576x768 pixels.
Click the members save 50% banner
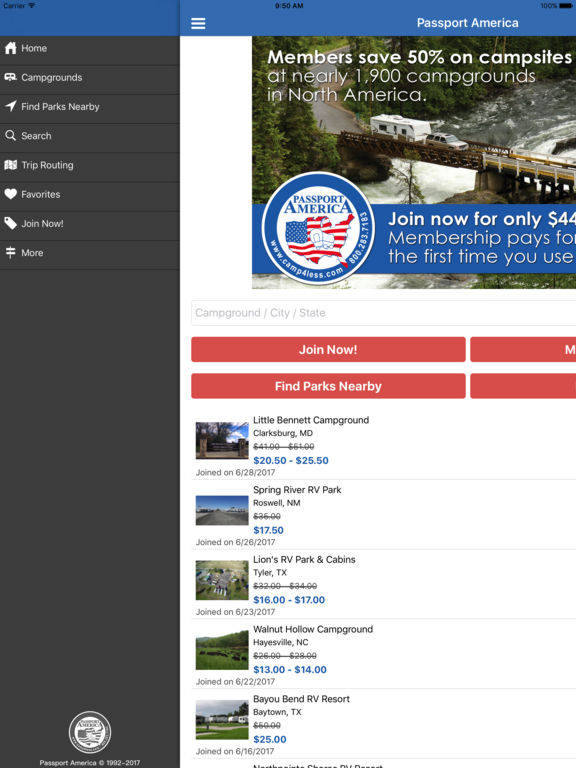point(414,162)
